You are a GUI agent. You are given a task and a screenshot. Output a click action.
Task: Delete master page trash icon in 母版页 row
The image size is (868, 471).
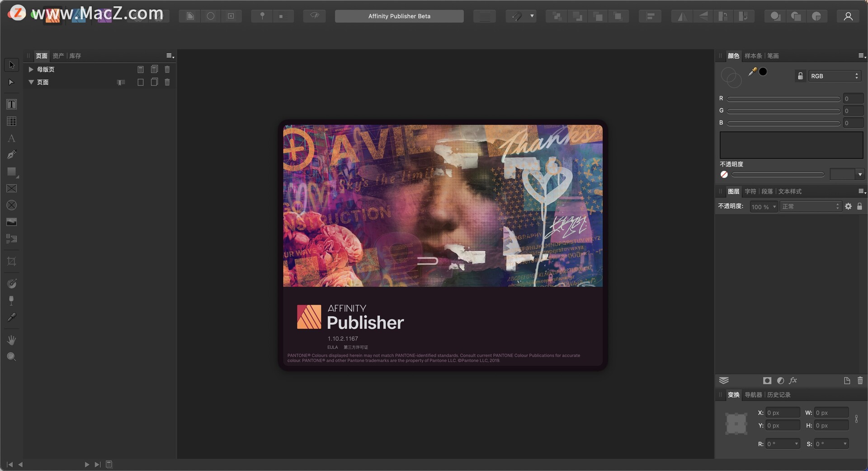(x=167, y=69)
